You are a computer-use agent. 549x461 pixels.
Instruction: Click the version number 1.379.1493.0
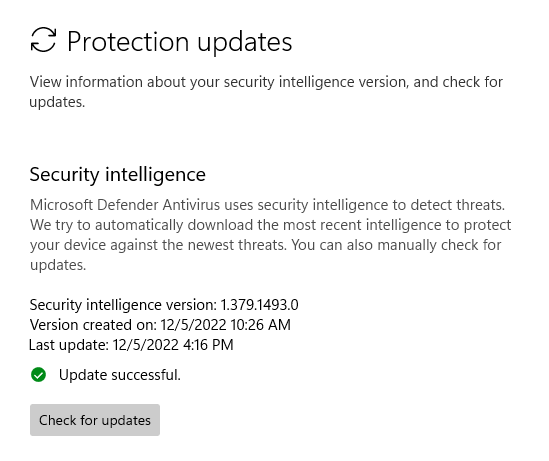[x=259, y=305]
